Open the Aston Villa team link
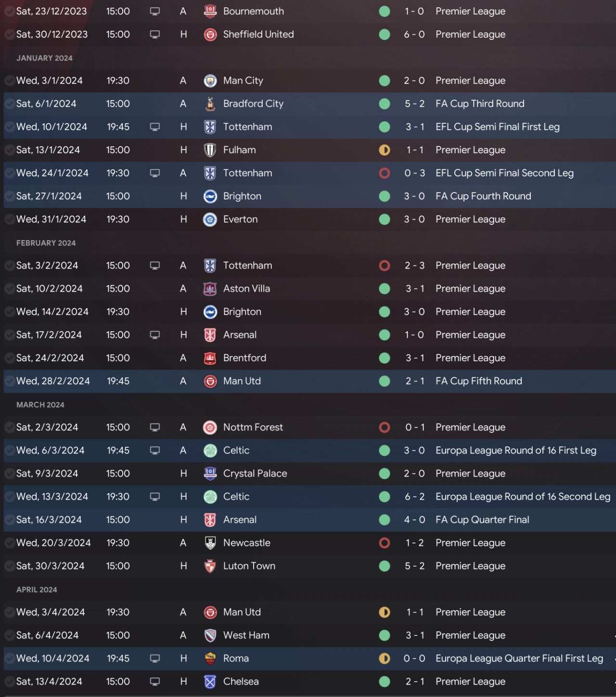Screen dimensions: 616x697 (x=246, y=288)
